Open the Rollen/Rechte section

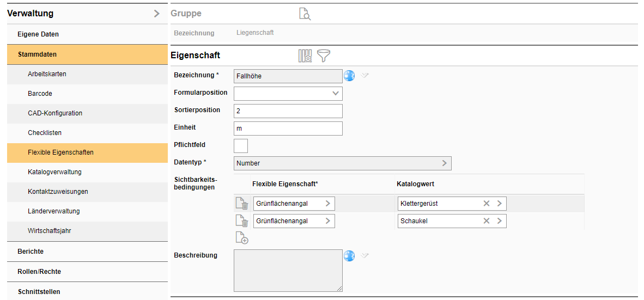point(39,272)
